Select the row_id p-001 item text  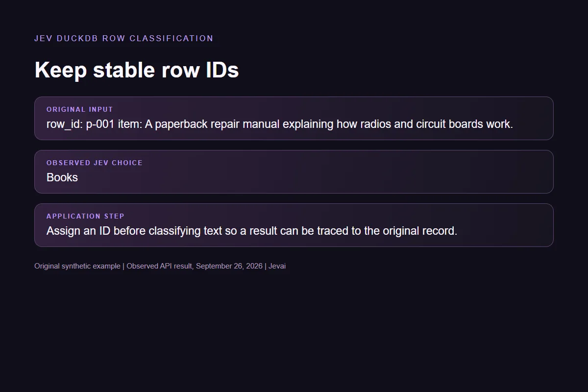tap(280, 124)
